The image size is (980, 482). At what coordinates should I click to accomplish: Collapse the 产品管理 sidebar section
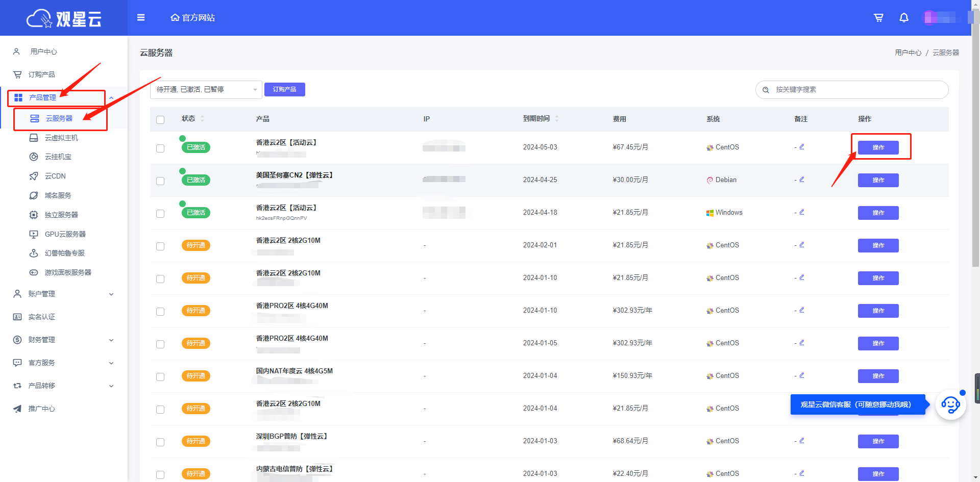click(x=111, y=97)
